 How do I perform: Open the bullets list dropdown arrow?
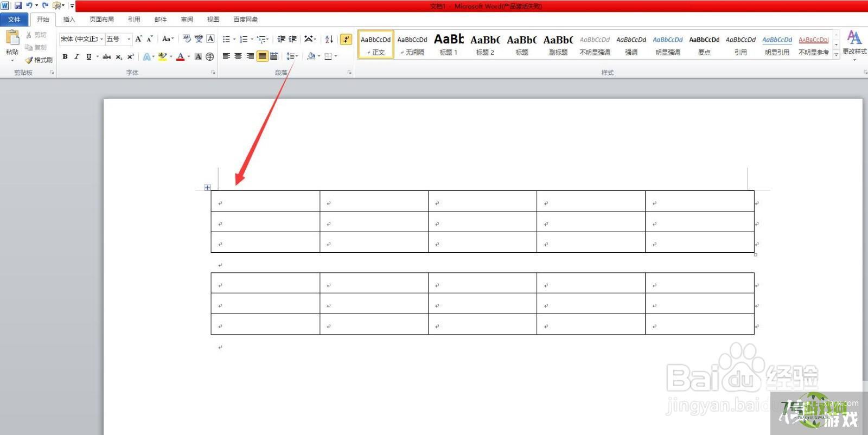point(234,39)
